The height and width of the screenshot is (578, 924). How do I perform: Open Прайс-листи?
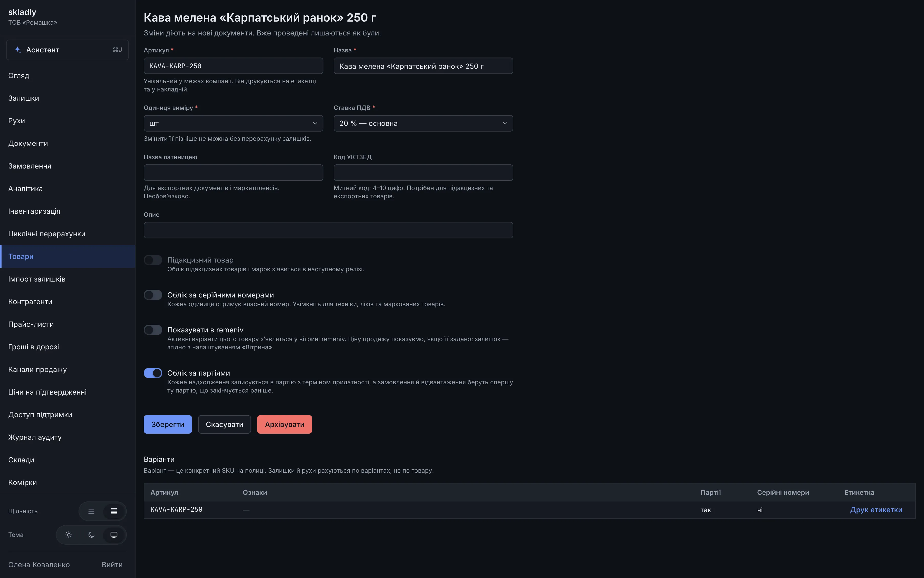pos(68,324)
